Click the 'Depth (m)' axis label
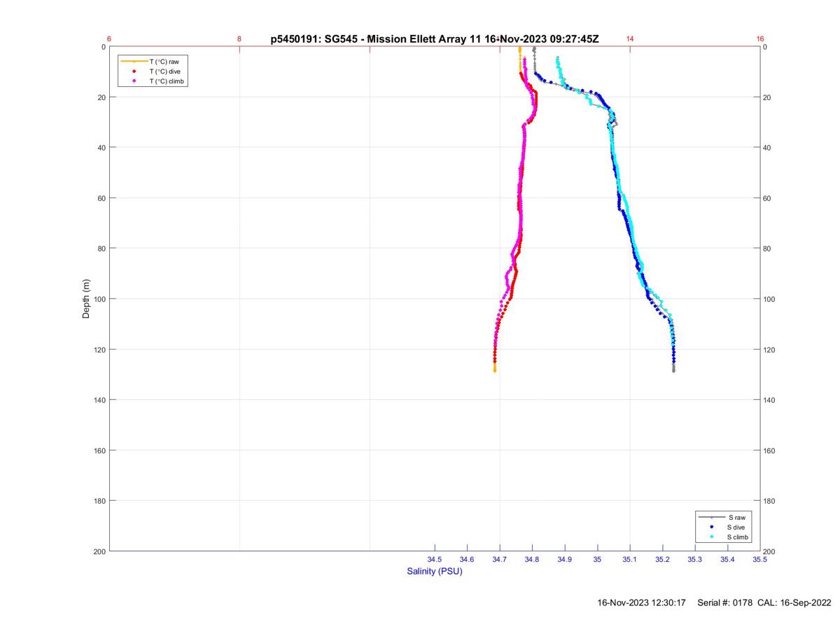The width and height of the screenshot is (840, 620). pos(86,299)
